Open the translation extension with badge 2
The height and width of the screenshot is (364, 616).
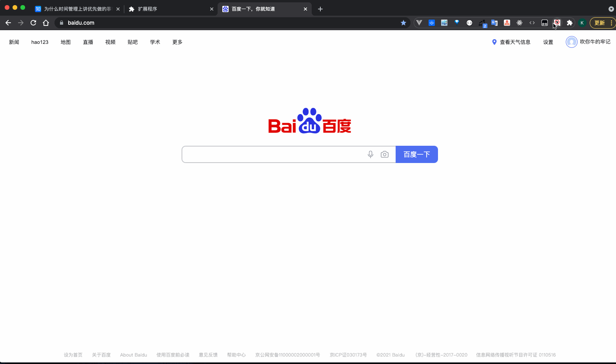click(x=482, y=23)
